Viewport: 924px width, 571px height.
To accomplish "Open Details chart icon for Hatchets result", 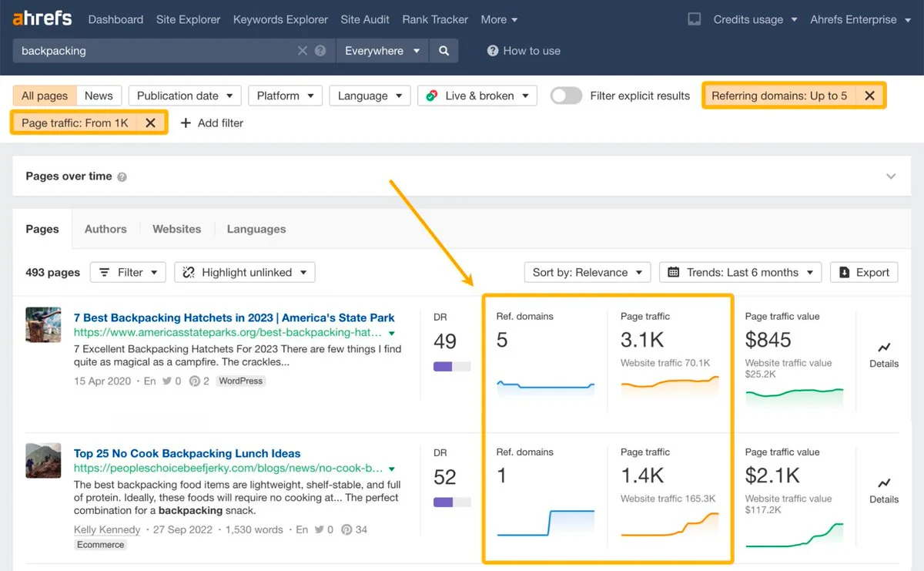I will tap(883, 348).
